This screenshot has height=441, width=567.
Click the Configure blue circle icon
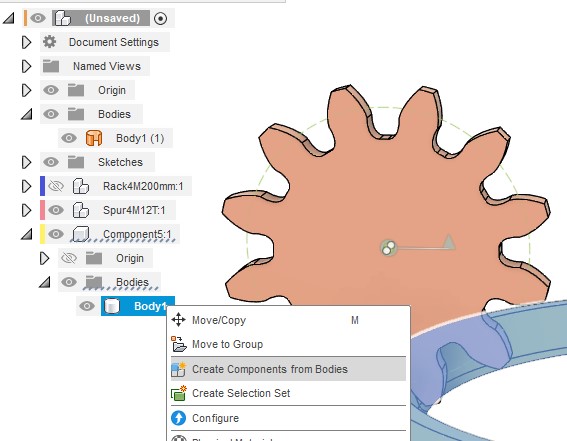click(x=179, y=418)
